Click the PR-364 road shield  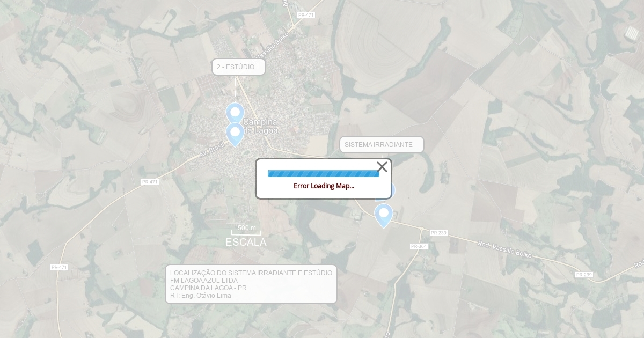click(419, 246)
